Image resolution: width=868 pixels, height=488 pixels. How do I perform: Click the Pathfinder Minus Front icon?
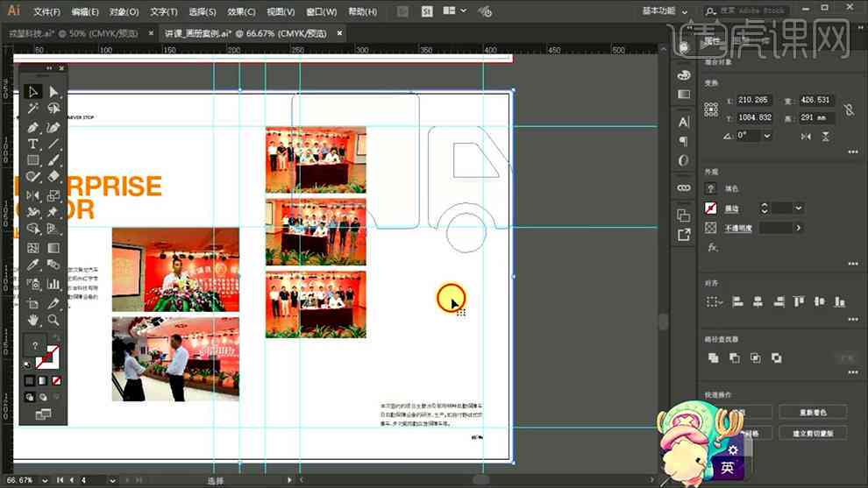pos(735,358)
